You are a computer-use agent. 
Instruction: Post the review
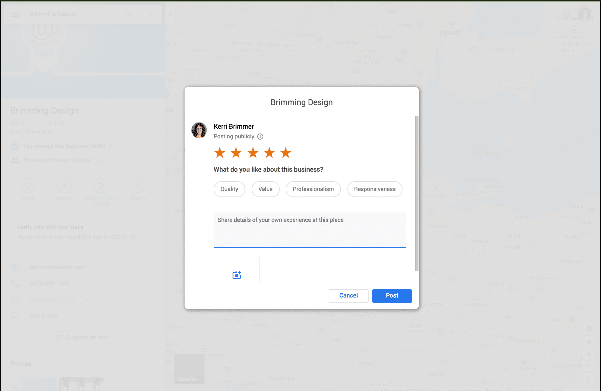click(x=392, y=296)
